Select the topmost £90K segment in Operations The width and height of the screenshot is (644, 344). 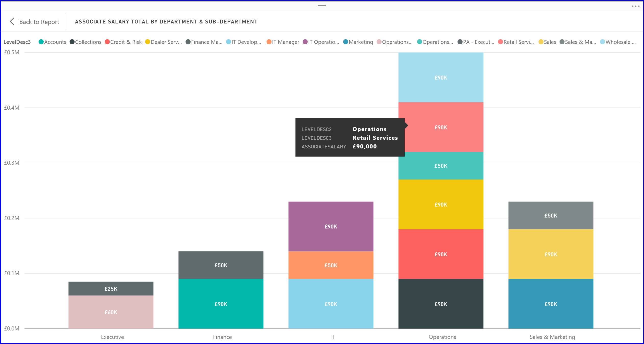[x=441, y=78]
